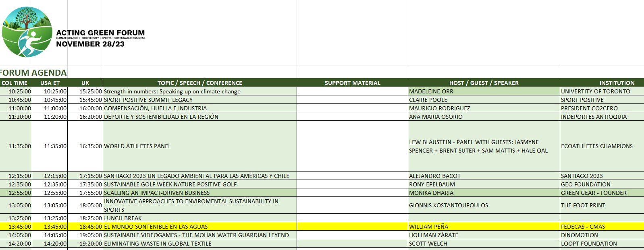Click the 'HOLLMAN ZÁRATE' cell

click(484, 235)
